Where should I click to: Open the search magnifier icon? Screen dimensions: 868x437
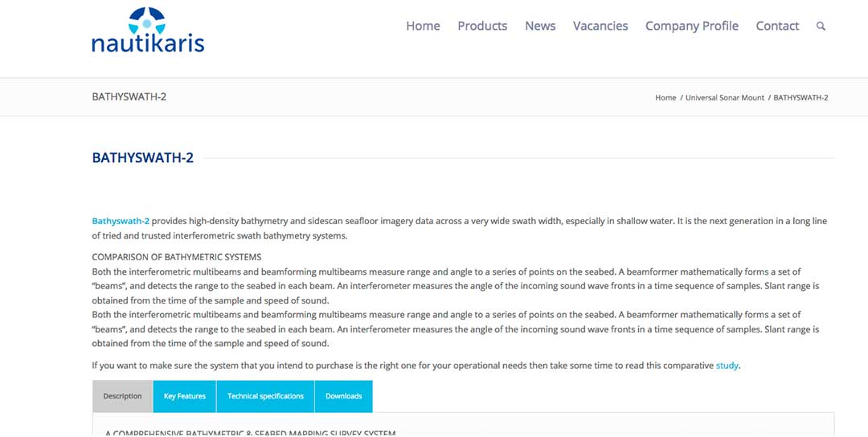[x=821, y=26]
